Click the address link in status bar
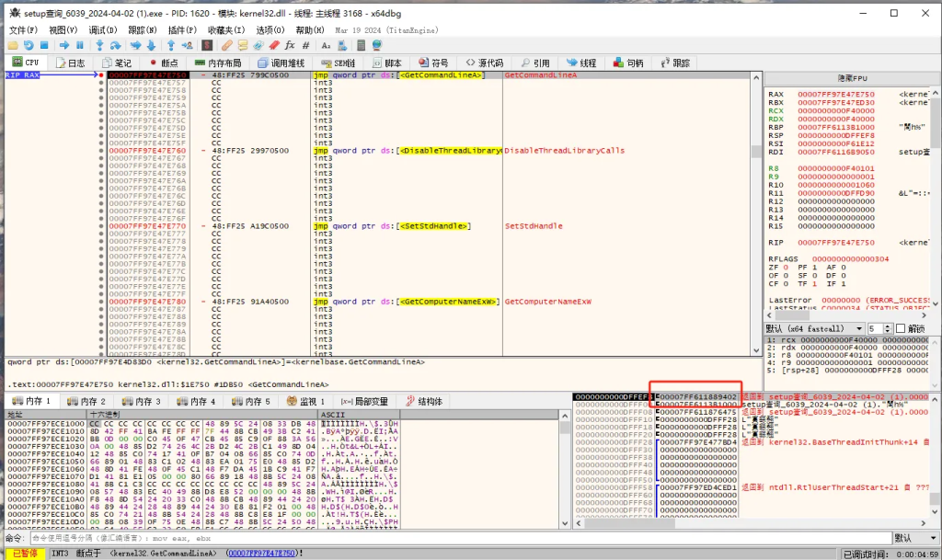Screen dimensions: 942x560 pos(261,553)
